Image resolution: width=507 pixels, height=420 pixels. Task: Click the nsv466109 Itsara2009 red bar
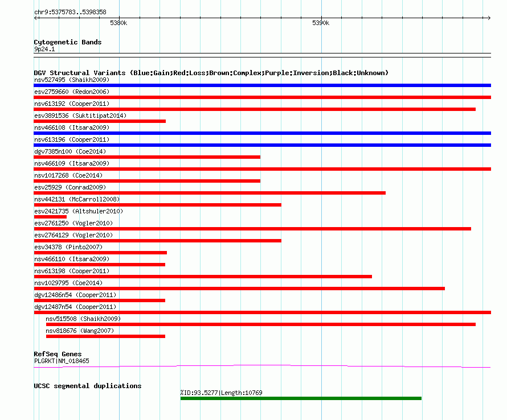[x=262, y=169]
